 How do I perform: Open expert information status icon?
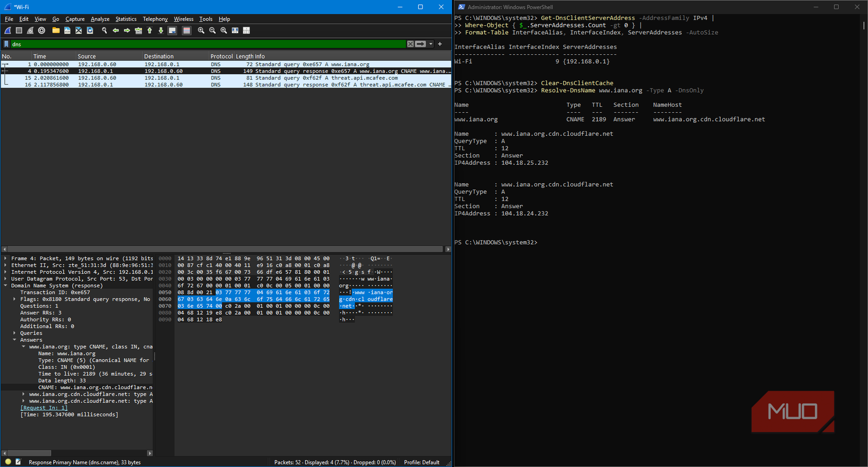tap(8, 462)
